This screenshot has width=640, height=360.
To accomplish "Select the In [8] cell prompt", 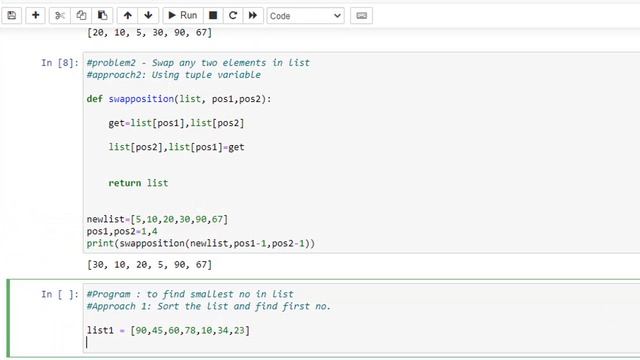I will pos(60,63).
